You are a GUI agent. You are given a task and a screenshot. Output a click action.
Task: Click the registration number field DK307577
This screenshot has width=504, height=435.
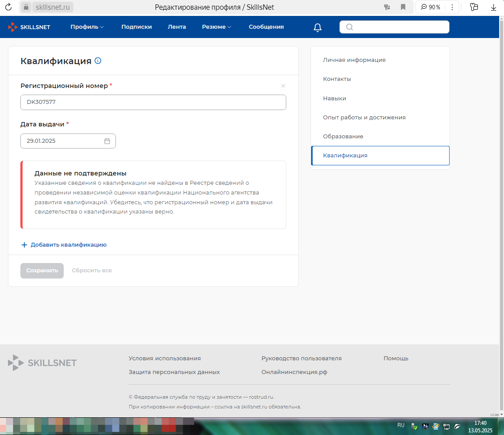pyautogui.click(x=153, y=102)
